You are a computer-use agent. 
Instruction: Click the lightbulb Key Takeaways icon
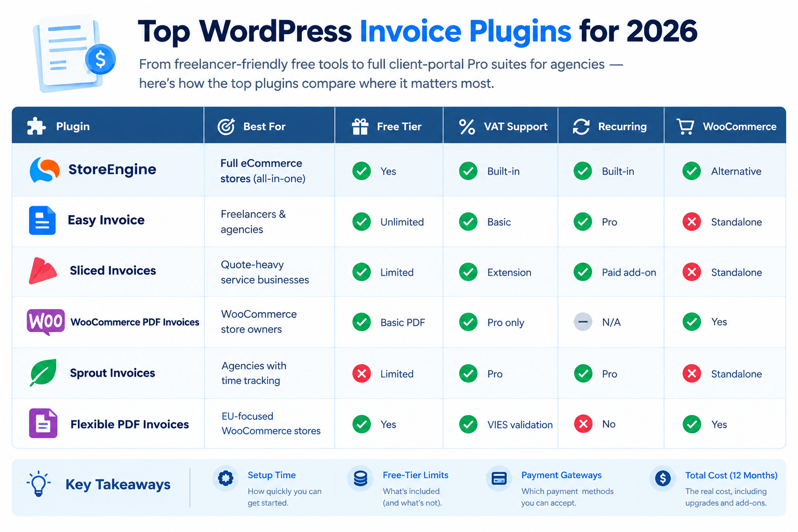coord(38,484)
